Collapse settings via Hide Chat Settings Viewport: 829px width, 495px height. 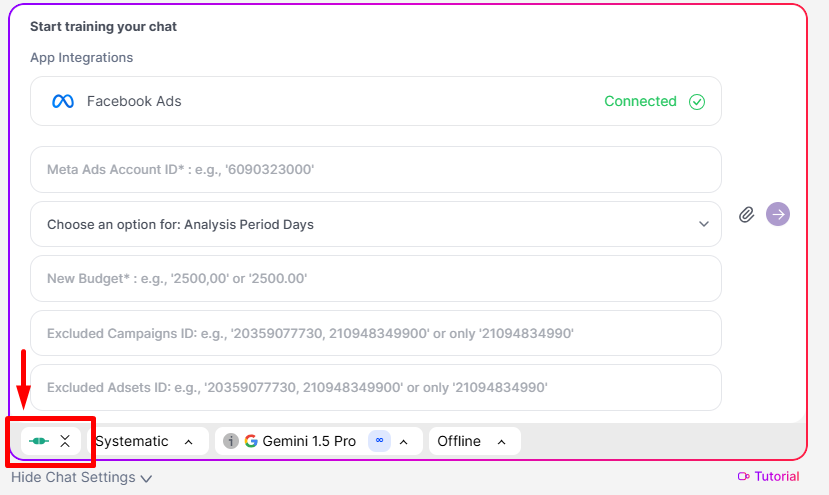tap(81, 478)
